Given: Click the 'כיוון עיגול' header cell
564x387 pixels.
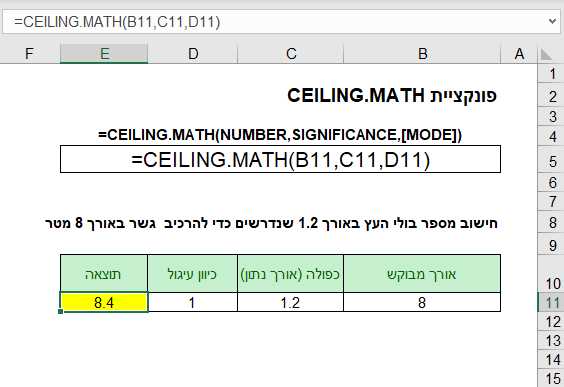Looking at the screenshot, I should click(192, 274).
